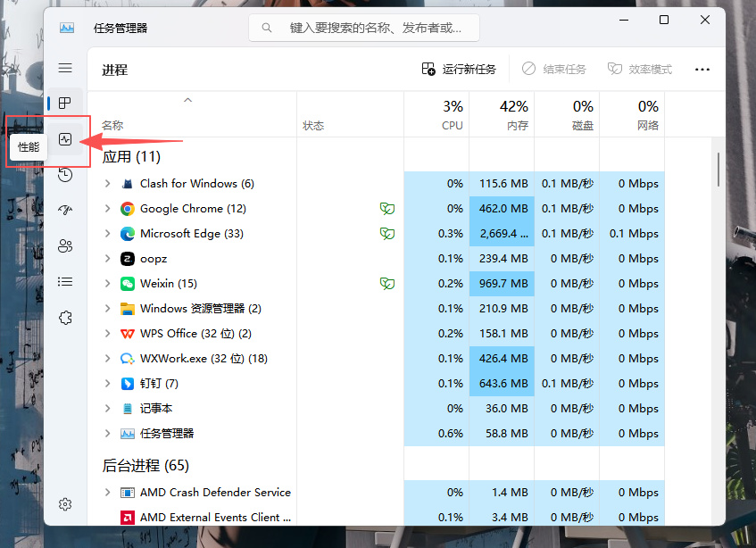Click the 任务管理器 process row icon
756x548 pixels.
[x=128, y=434]
